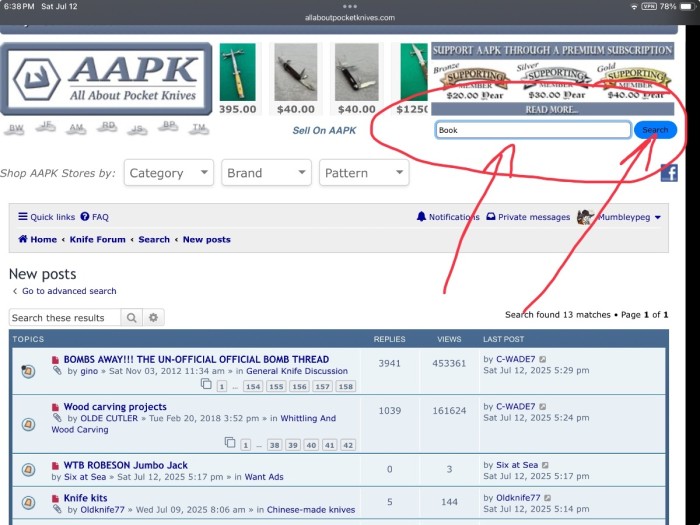Viewport: 700px width, 525px height.
Task: Expand the Category dropdown
Action: 169,173
